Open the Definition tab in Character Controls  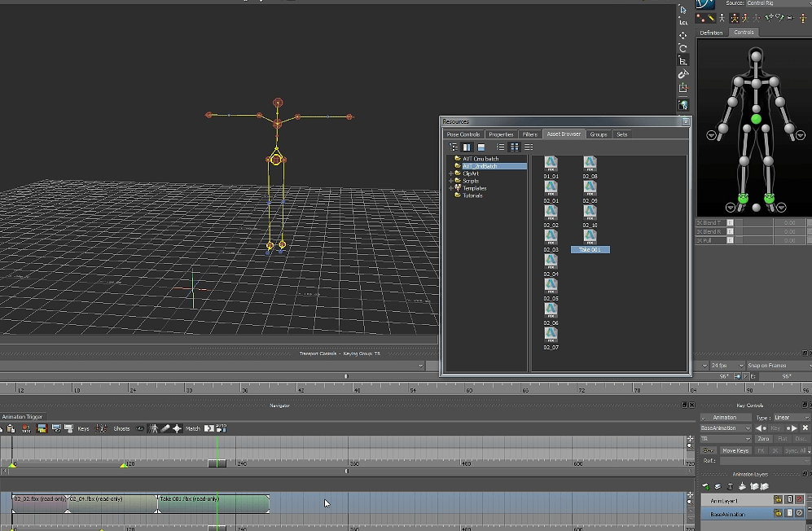(x=711, y=33)
